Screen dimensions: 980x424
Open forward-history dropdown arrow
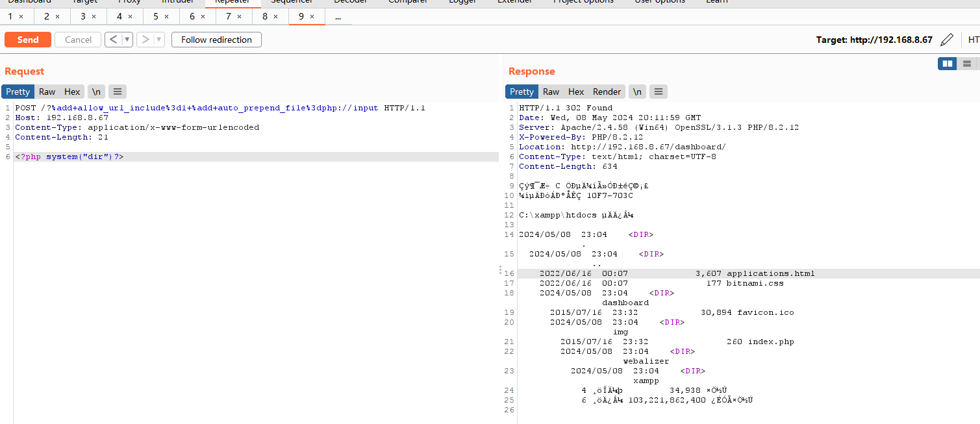tap(159, 40)
